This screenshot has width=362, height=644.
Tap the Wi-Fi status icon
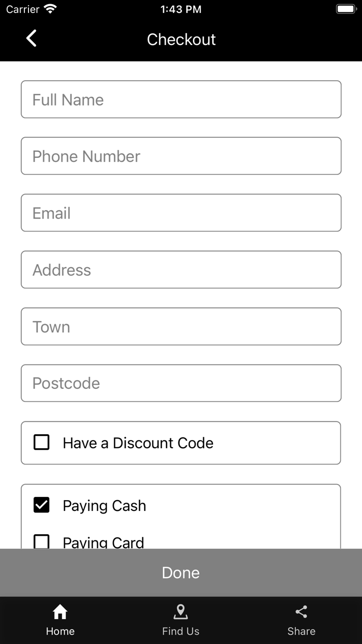[x=50, y=9]
